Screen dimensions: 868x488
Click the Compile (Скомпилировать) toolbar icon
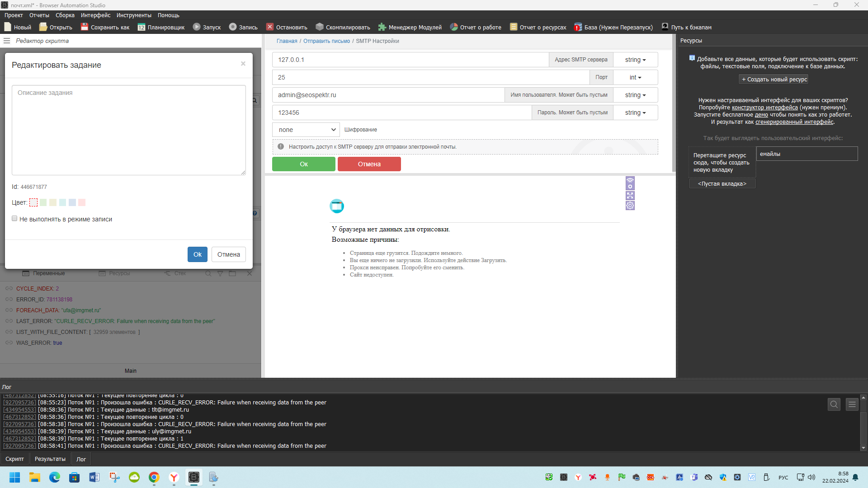pyautogui.click(x=320, y=27)
